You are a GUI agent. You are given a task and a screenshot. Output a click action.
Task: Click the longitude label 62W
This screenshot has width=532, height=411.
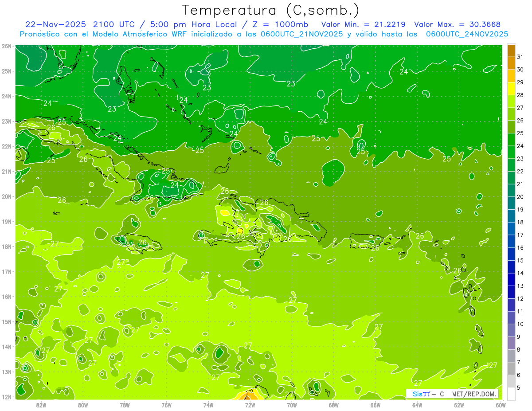pyautogui.click(x=459, y=404)
